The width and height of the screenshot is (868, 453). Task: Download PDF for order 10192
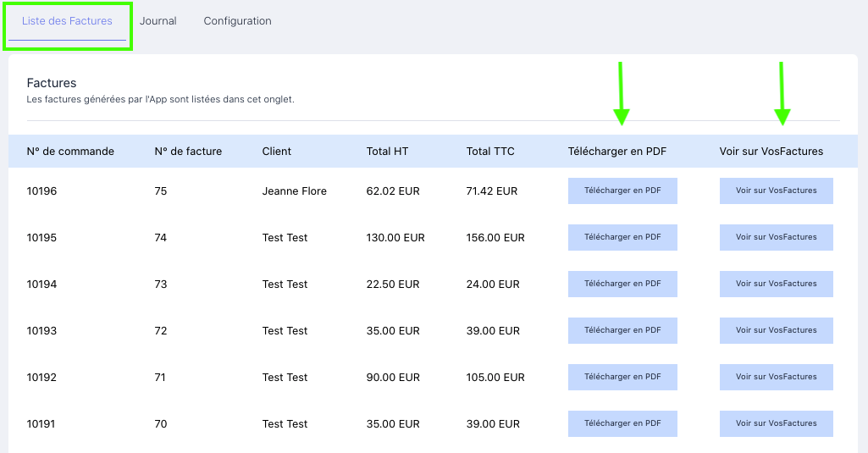click(x=622, y=377)
